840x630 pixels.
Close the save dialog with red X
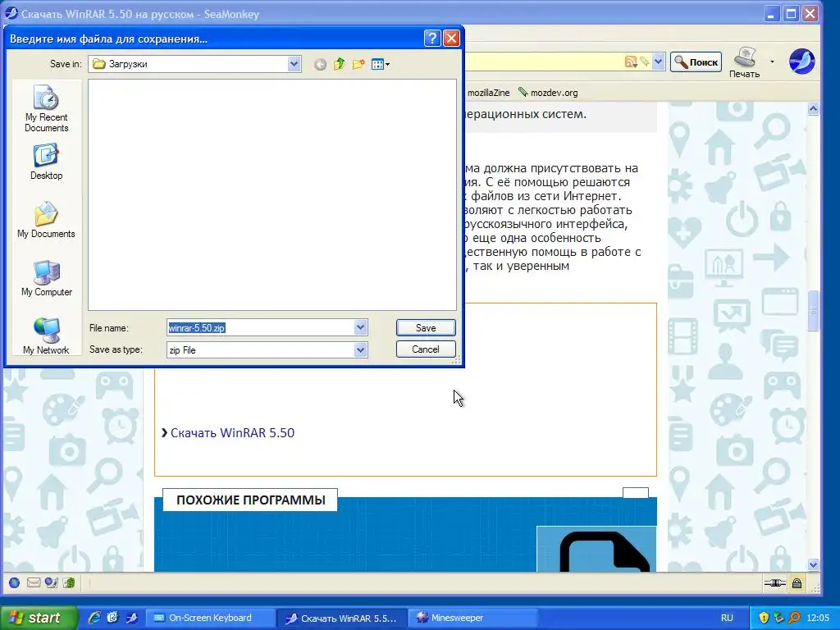[x=452, y=39]
